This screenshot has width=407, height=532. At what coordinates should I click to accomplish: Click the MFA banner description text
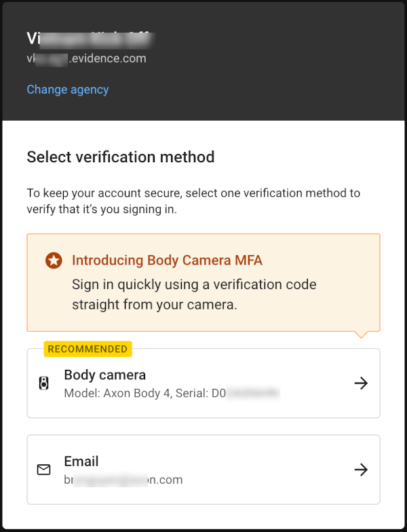click(x=194, y=294)
